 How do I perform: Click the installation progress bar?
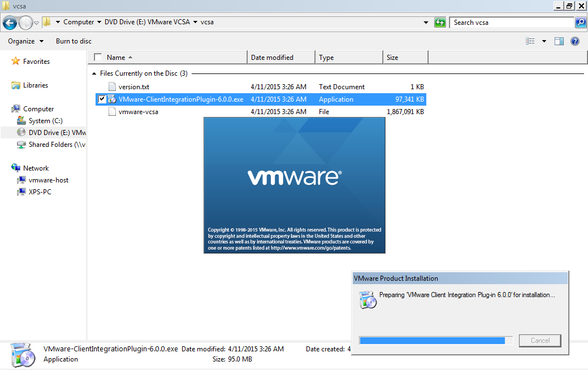pos(436,341)
